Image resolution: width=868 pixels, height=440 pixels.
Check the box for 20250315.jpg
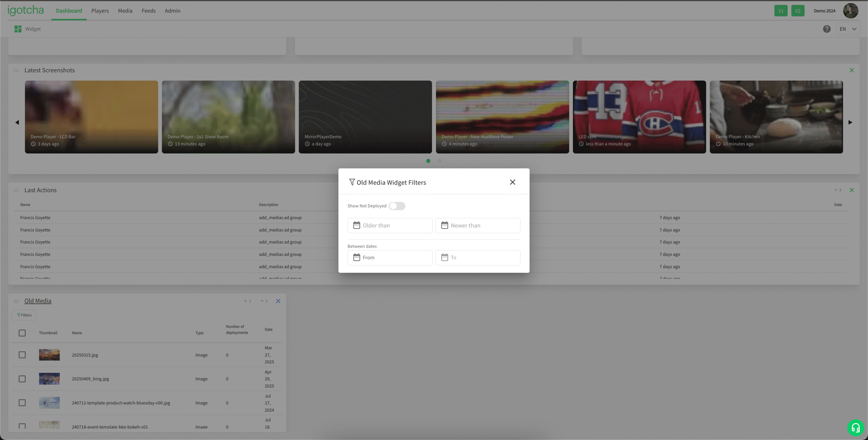[22, 355]
